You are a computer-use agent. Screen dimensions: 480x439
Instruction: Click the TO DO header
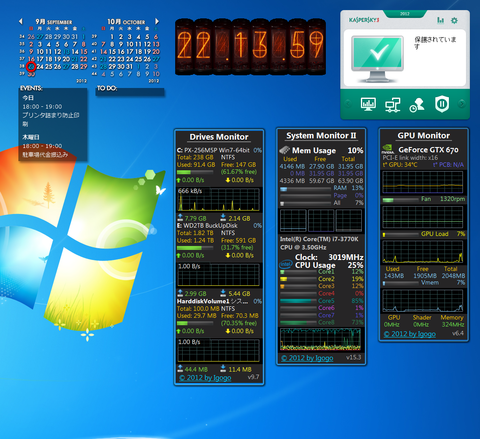coord(107,88)
